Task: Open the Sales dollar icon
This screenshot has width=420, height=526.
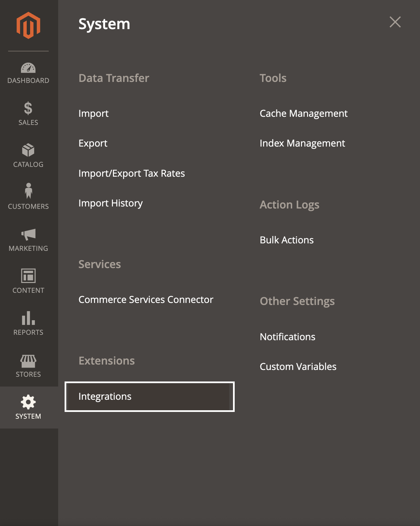Action: (x=28, y=109)
